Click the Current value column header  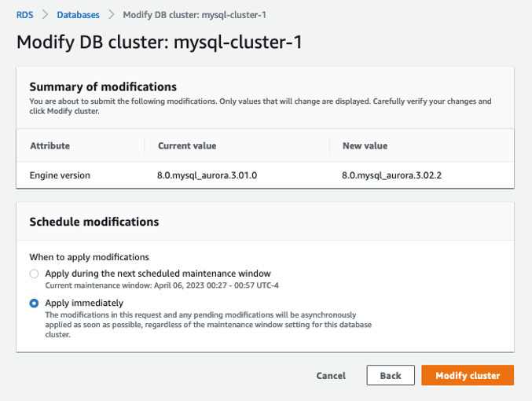[x=187, y=145]
